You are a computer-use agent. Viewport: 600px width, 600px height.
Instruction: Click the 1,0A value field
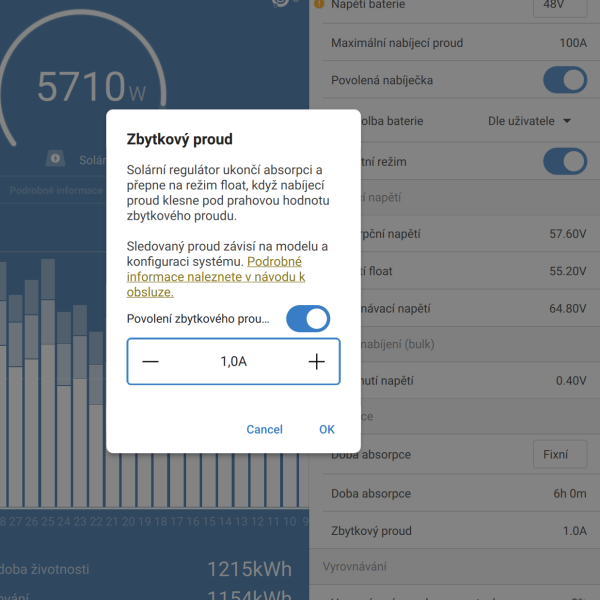(x=233, y=361)
